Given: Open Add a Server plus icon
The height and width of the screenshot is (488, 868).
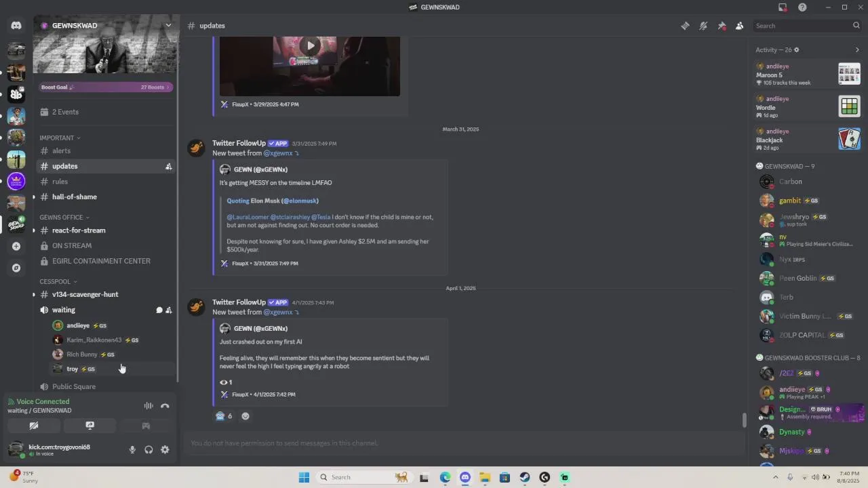Looking at the screenshot, I should [x=16, y=246].
